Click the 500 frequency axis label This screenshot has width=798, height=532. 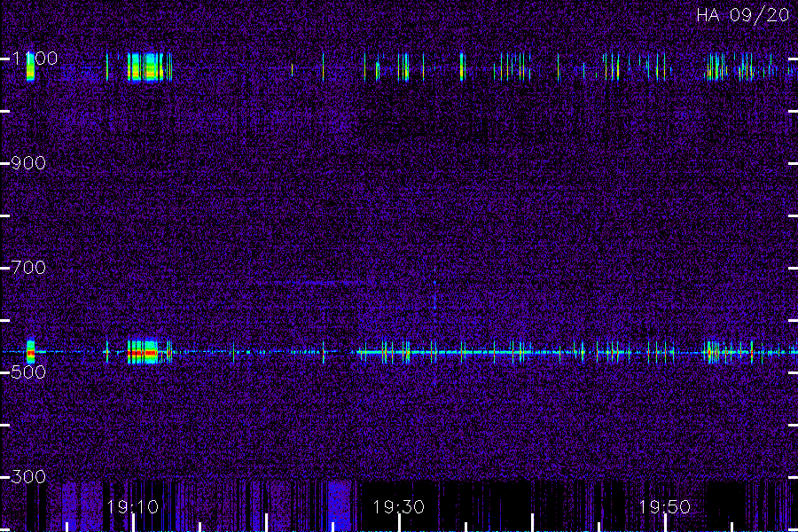click(28, 372)
